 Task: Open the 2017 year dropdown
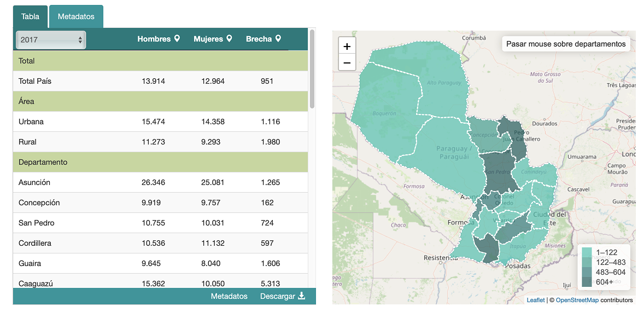51,40
